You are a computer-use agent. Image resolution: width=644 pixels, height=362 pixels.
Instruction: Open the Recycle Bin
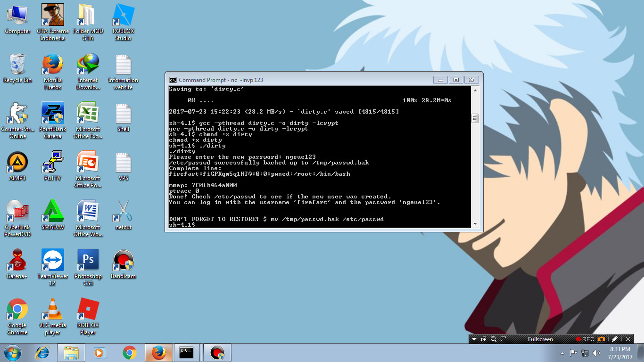click(17, 68)
